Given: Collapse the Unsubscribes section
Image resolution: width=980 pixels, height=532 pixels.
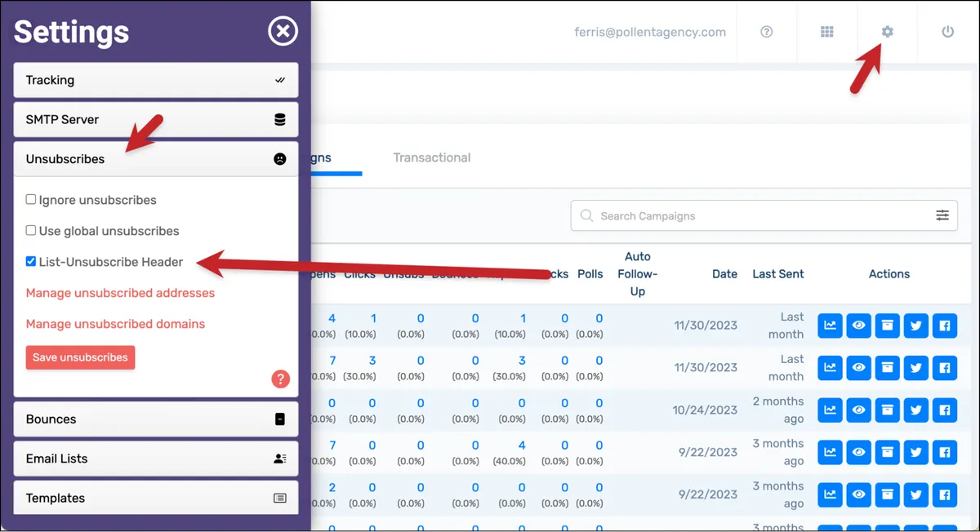Looking at the screenshot, I should pyautogui.click(x=156, y=159).
